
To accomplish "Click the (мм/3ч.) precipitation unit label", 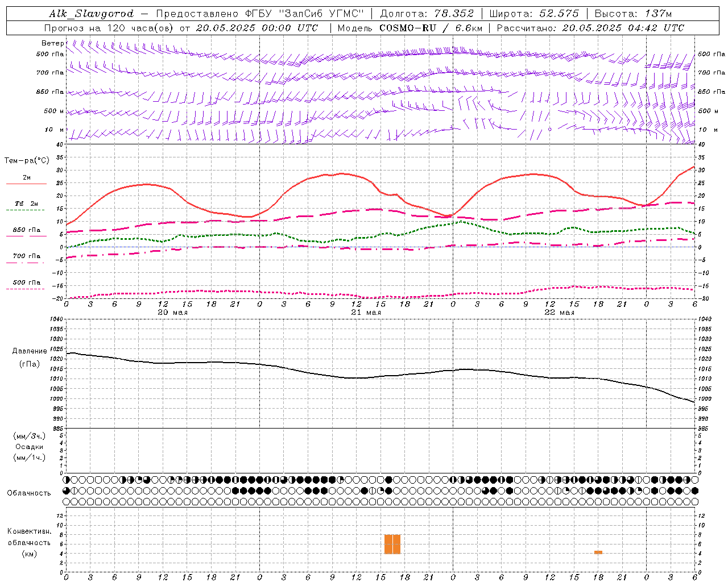I will pyautogui.click(x=30, y=436).
